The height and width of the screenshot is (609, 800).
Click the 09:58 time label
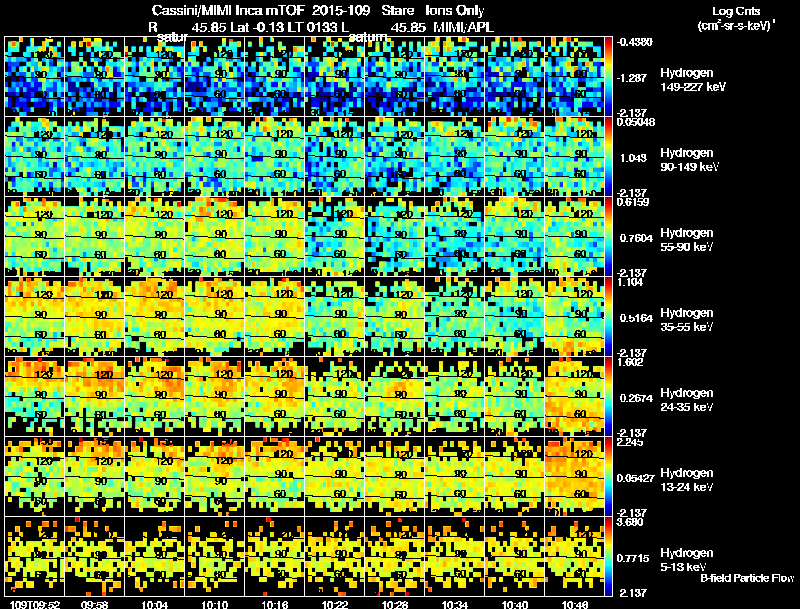click(x=95, y=604)
